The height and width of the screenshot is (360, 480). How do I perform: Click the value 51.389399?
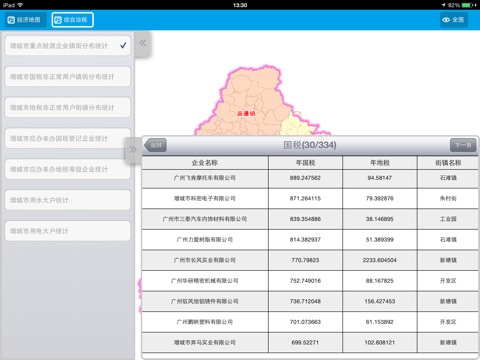(x=380, y=240)
